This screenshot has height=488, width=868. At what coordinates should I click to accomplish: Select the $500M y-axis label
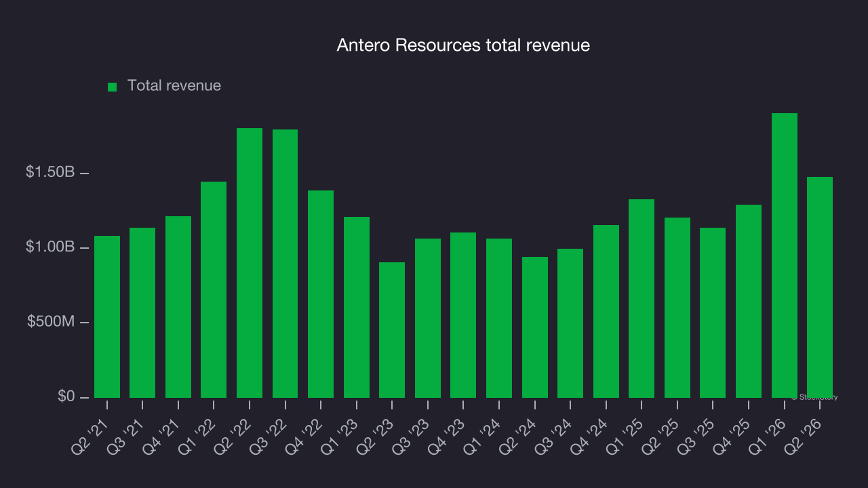pyautogui.click(x=51, y=322)
